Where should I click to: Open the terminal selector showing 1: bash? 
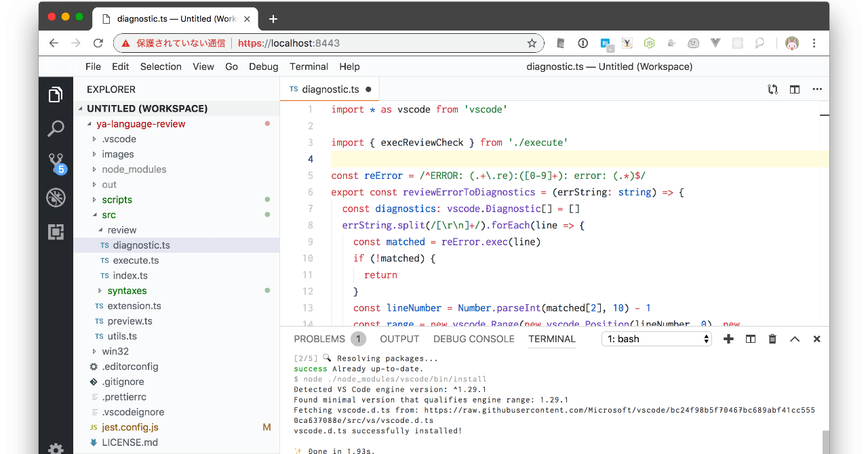tap(656, 339)
